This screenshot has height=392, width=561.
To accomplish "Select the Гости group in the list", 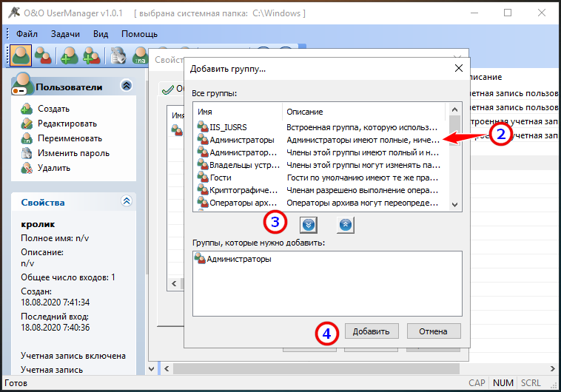I will pos(221,178).
